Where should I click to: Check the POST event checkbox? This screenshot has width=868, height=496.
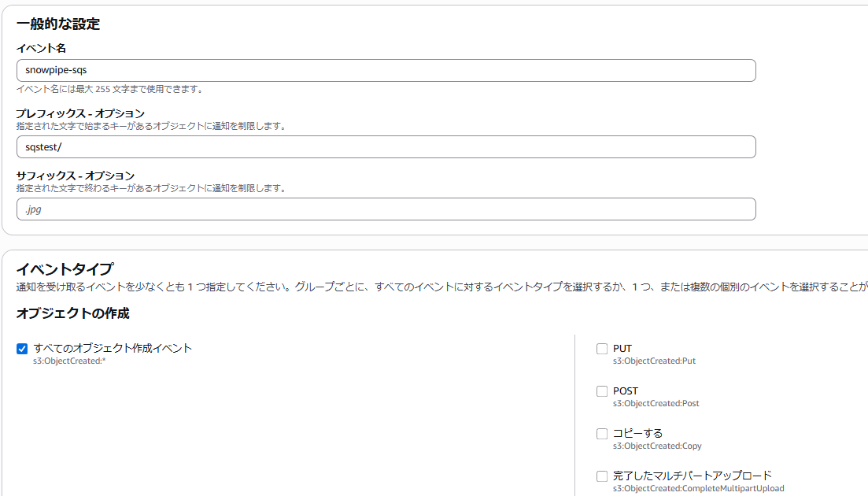click(602, 391)
